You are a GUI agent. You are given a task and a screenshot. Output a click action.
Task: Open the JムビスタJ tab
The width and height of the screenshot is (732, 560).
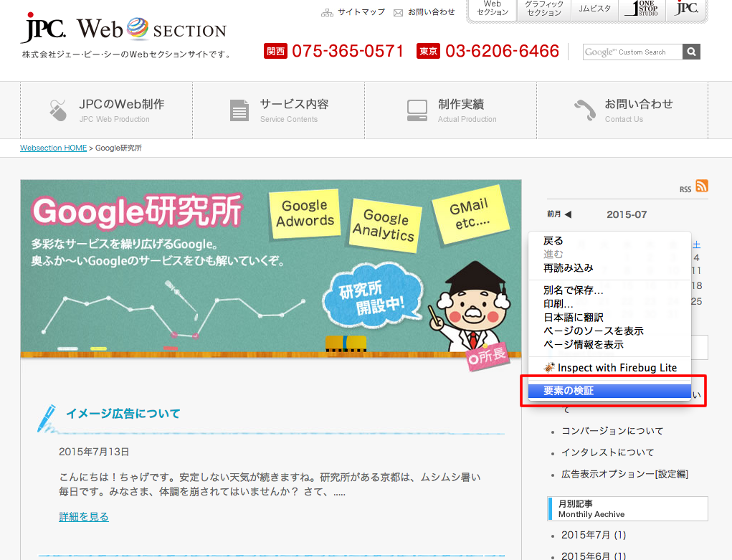pos(595,9)
